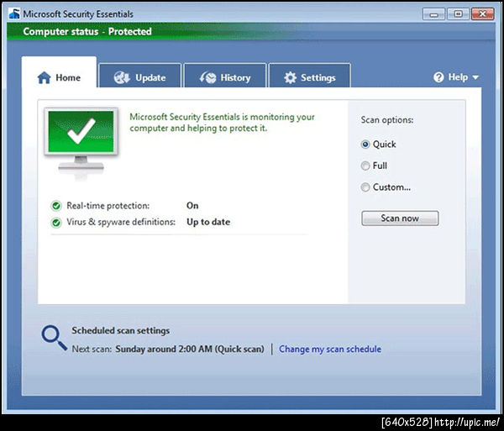Minimize the Security Essentials window
504x431 pixels.
coord(433,14)
